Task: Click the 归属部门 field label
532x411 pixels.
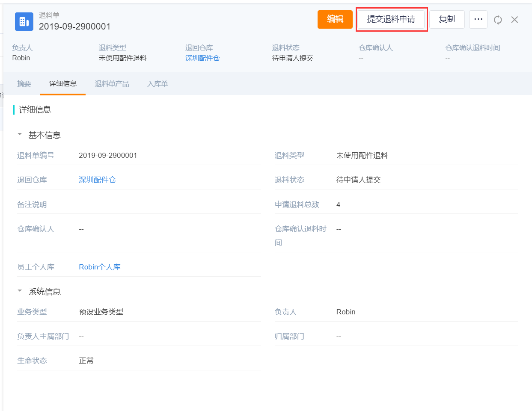Action: pyautogui.click(x=289, y=337)
